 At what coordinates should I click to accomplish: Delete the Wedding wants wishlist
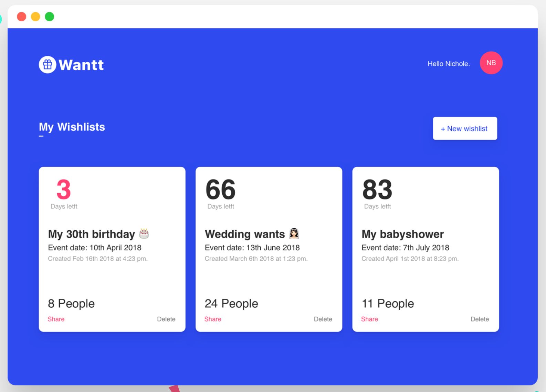pyautogui.click(x=323, y=319)
